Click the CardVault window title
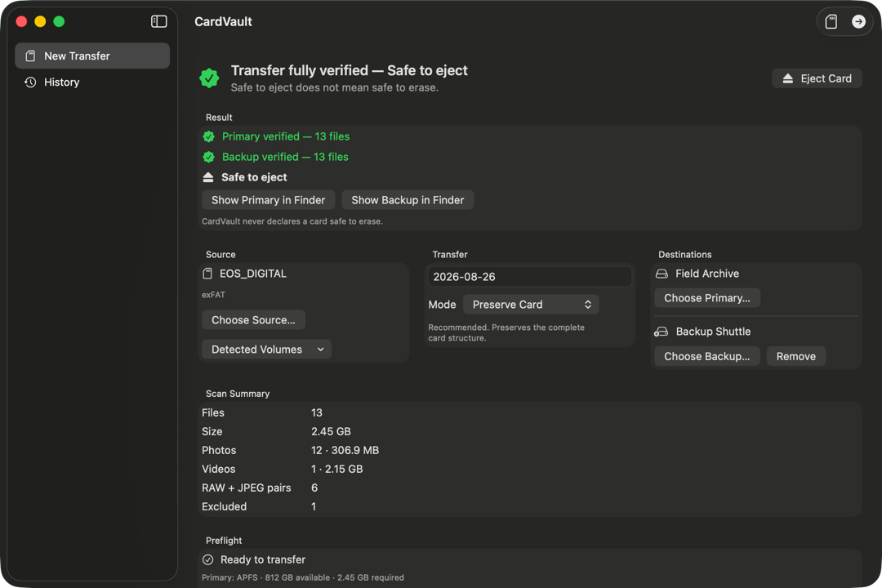This screenshot has height=588, width=882. point(223,21)
